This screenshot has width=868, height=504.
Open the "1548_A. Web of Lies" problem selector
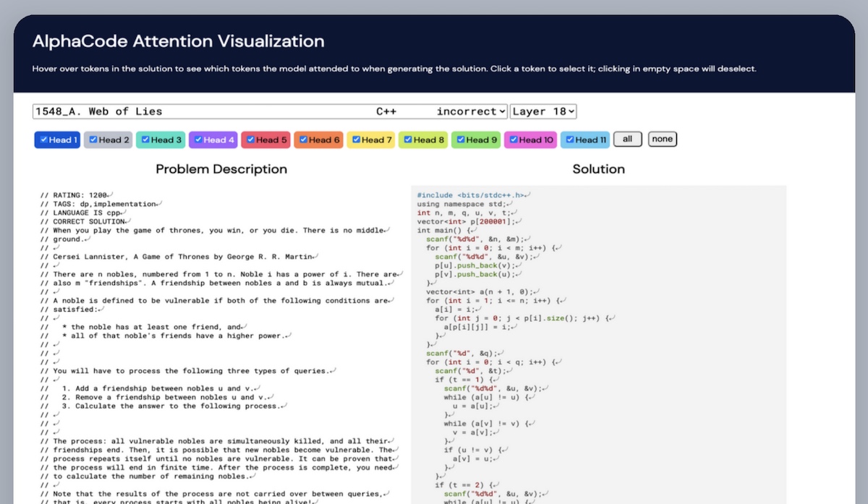(x=270, y=111)
